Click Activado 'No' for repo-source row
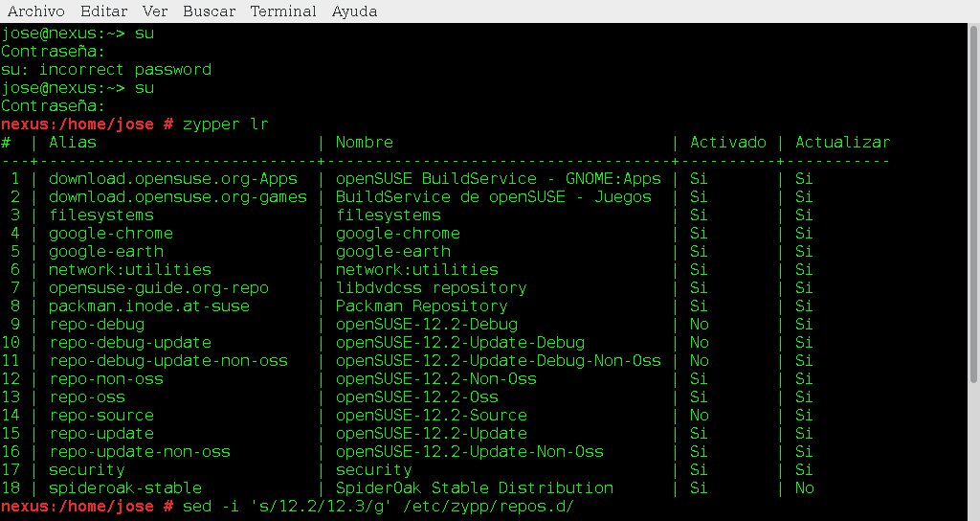The image size is (980, 521). pos(700,415)
